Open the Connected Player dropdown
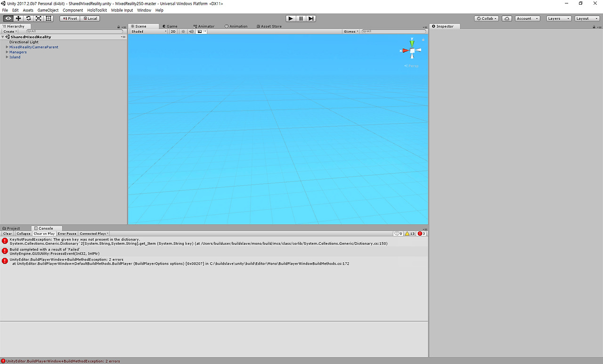Image resolution: width=603 pixels, height=364 pixels. tap(94, 234)
